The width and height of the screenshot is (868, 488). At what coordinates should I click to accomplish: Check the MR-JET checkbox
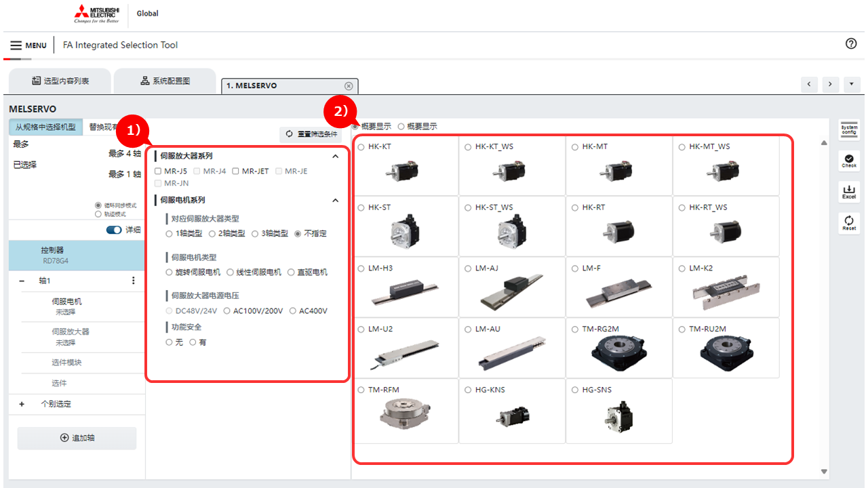[x=235, y=171]
